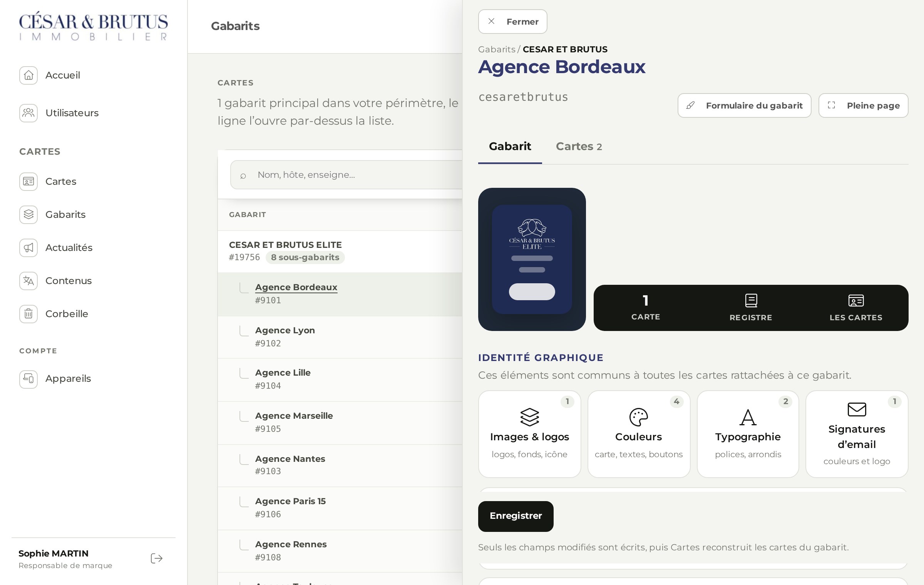This screenshot has width=924, height=585.
Task: Open Appareils devices icon
Action: click(x=28, y=379)
